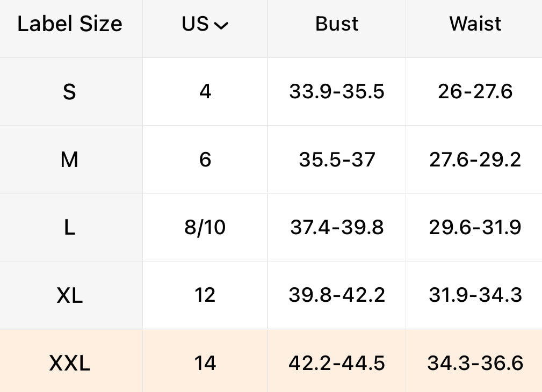Screen dimensions: 542x392
Task: Click waist measurement 26-27.6
Action: [475, 92]
